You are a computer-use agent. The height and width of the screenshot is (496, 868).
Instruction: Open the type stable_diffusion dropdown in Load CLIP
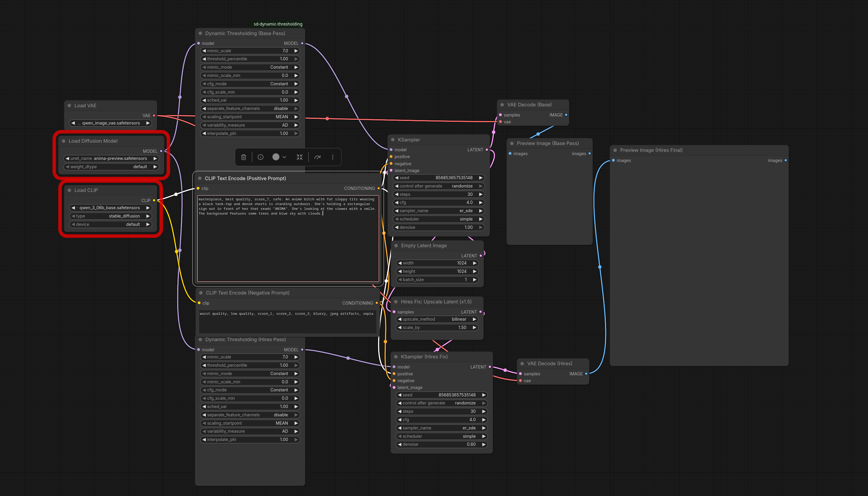pyautogui.click(x=111, y=216)
